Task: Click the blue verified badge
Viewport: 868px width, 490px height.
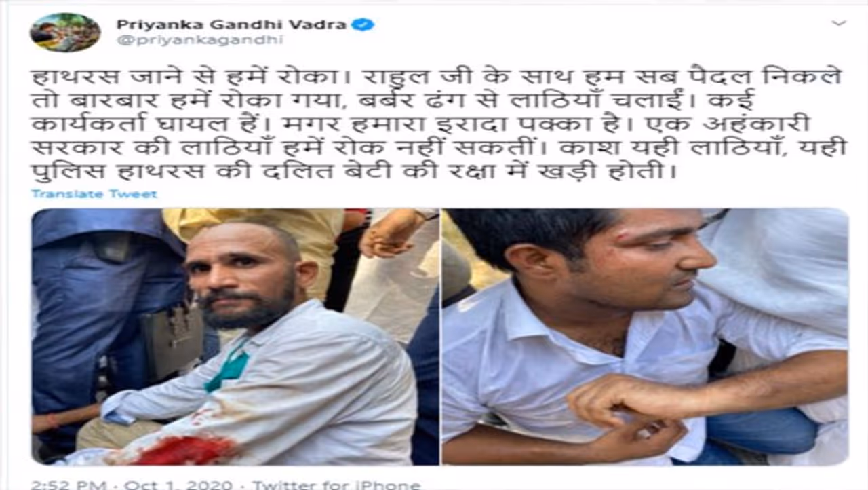Action: pyautogui.click(x=366, y=24)
